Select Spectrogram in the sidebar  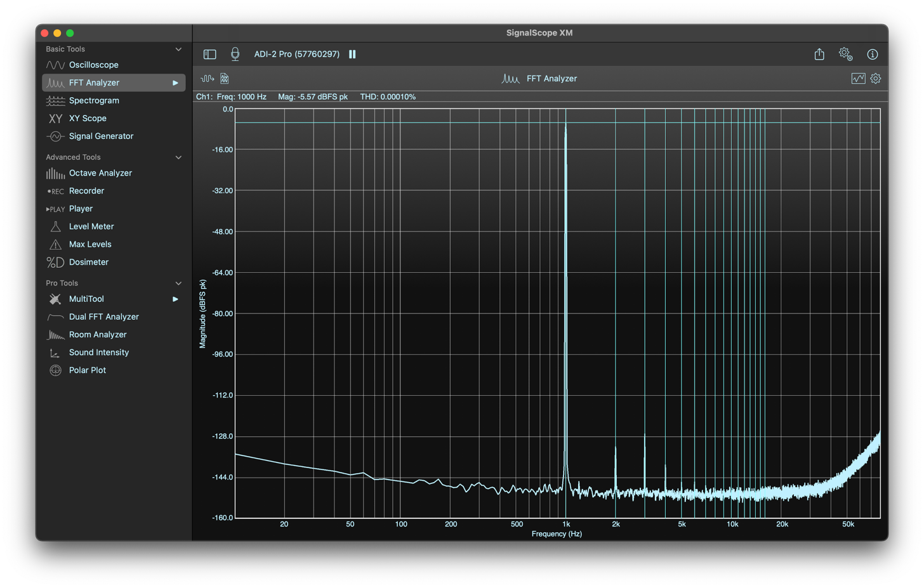pos(94,100)
